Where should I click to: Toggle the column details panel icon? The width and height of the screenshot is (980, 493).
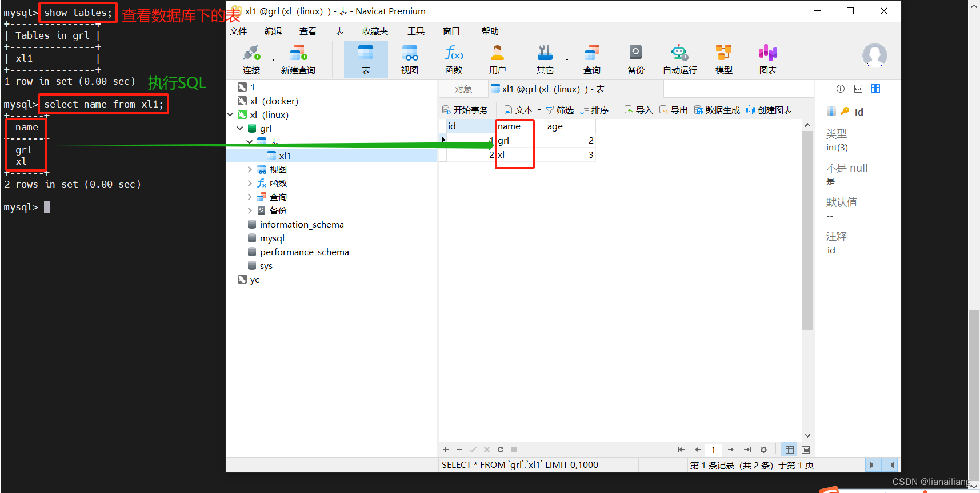875,89
